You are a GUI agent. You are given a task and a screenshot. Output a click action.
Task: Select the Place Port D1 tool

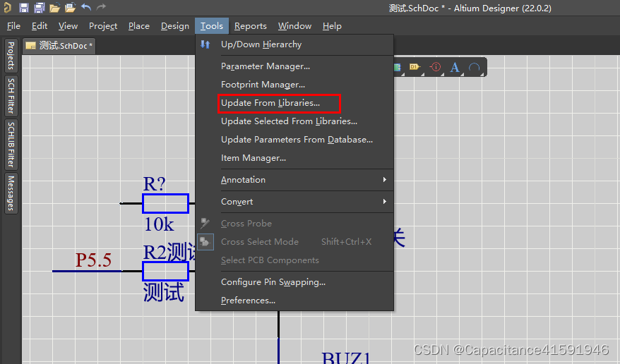click(x=414, y=67)
